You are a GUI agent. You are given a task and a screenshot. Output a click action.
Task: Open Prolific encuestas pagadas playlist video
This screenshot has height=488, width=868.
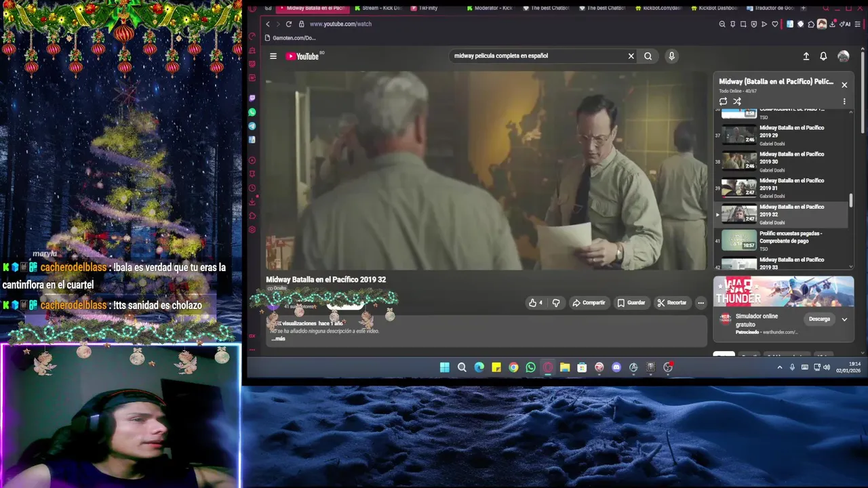[780, 241]
